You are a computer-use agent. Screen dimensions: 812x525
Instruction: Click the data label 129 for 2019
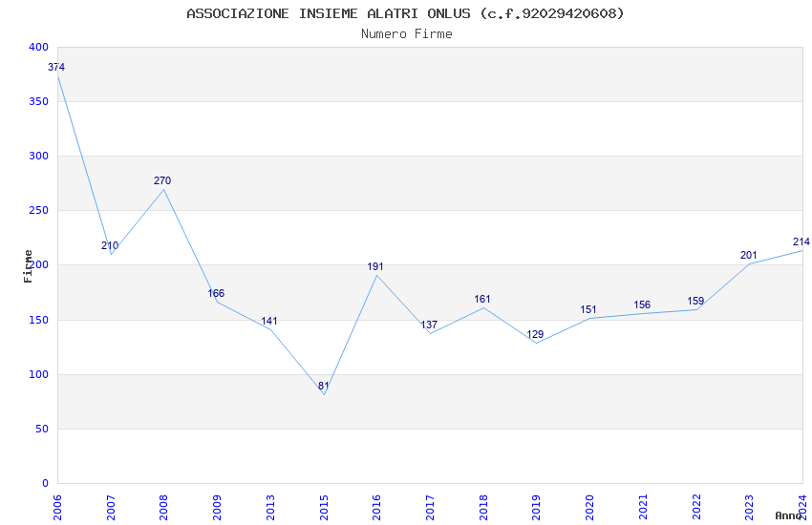coord(535,334)
